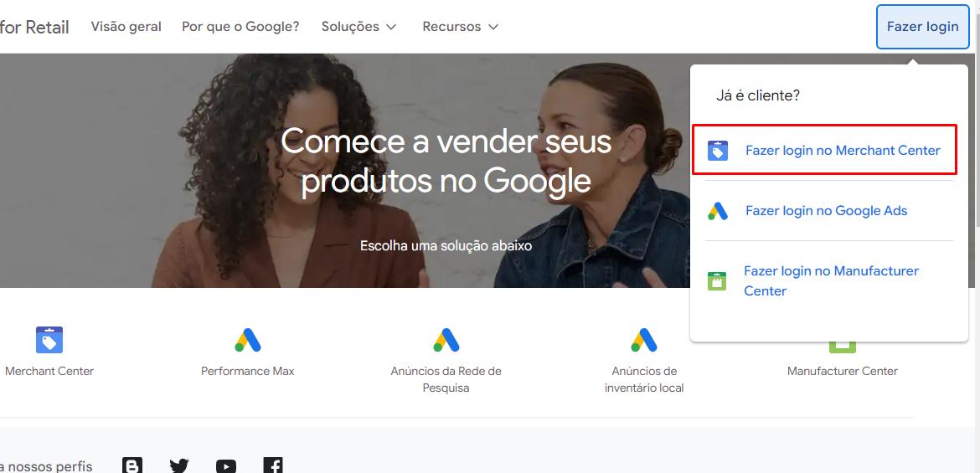The height and width of the screenshot is (473, 980).
Task: Click the 'for Retail' site title
Action: [x=34, y=27]
